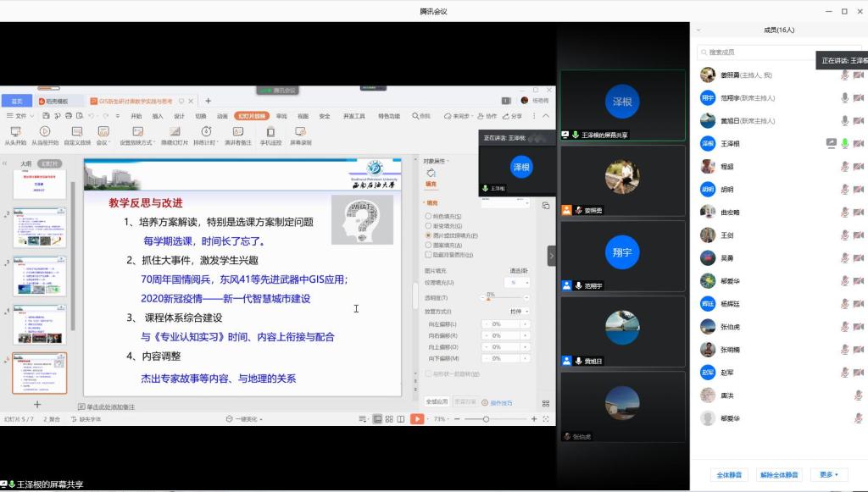Mute 王泽根's microphone in member list

pos(844,143)
